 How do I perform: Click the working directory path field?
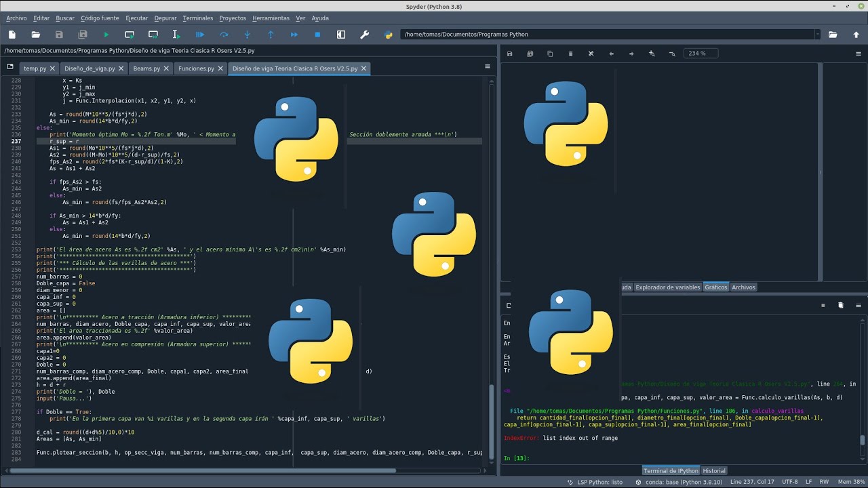tap(607, 35)
